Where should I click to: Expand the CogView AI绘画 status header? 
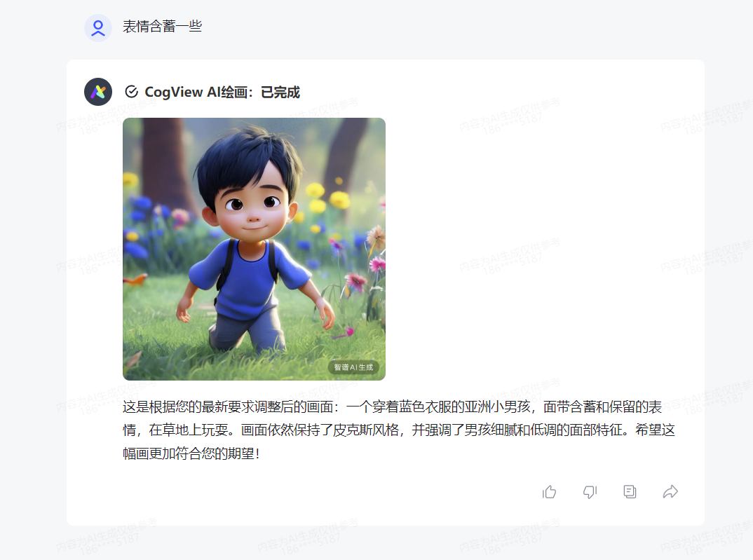pyautogui.click(x=212, y=92)
